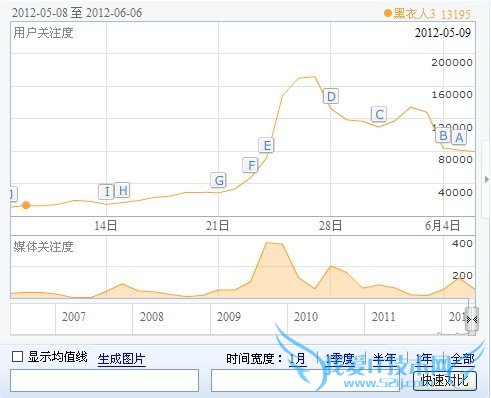Screen dimensions: 491x398
Task: Click the 媒体关注度 chart label
Action: [43, 247]
